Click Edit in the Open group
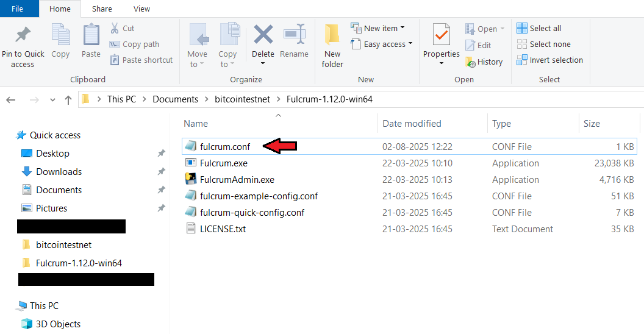The image size is (644, 334). pyautogui.click(x=478, y=45)
